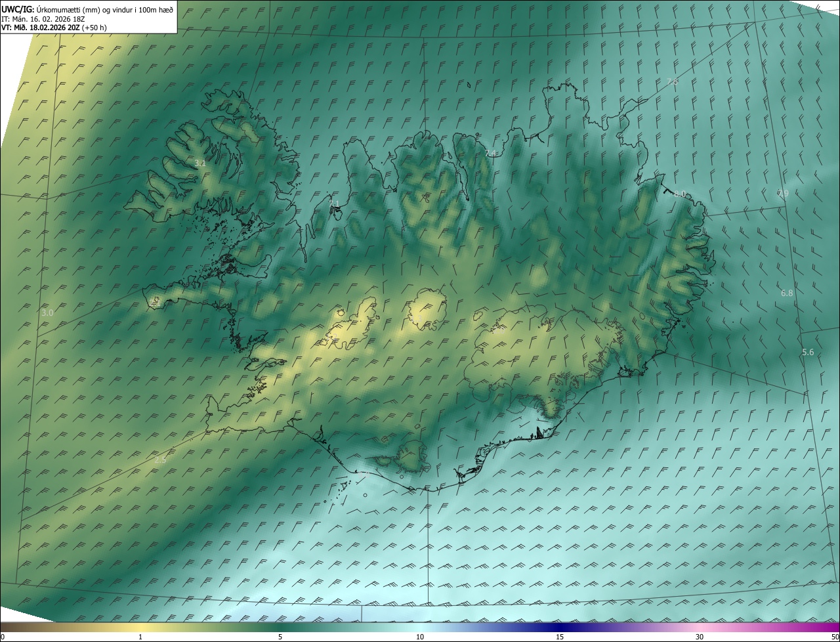The width and height of the screenshot is (840, 642).
Task: Click the 6.8 value label on the map
Action: click(787, 293)
